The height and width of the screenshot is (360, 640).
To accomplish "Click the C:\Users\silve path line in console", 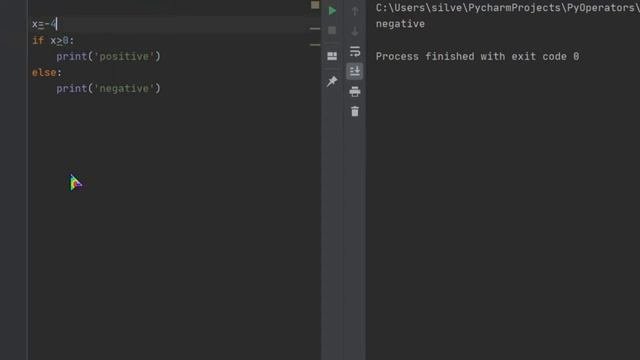I will tap(508, 8).
